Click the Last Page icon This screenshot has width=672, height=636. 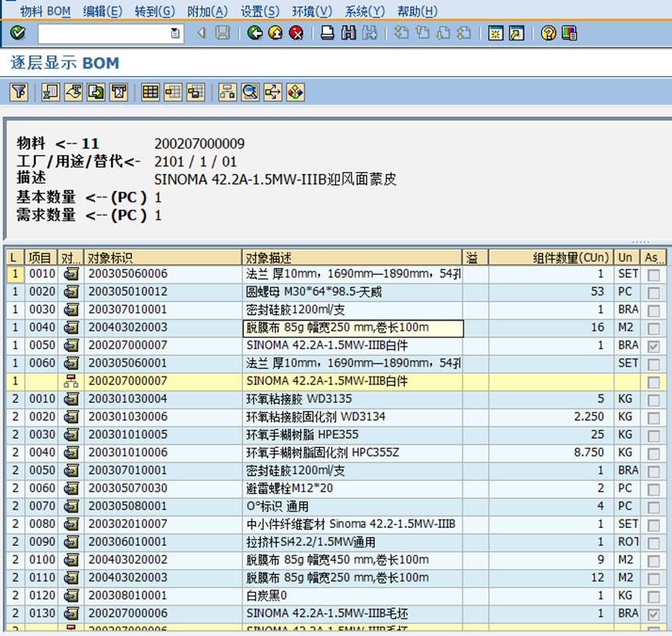click(x=464, y=33)
